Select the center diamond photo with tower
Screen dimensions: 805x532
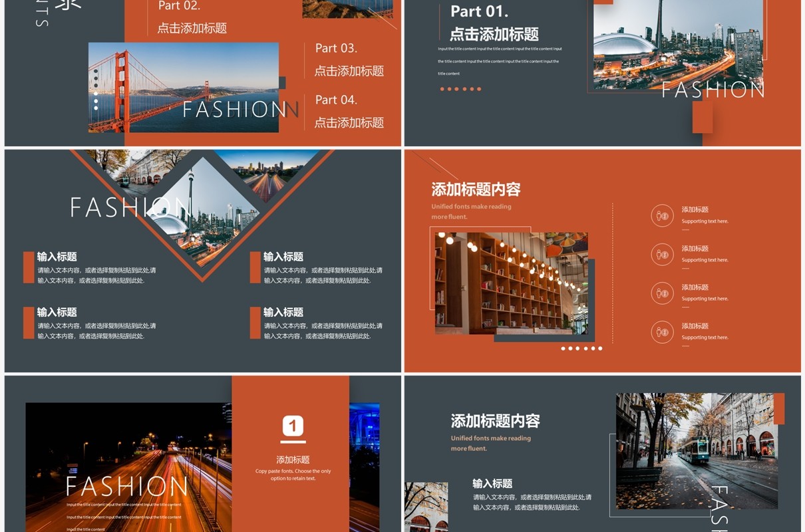(x=202, y=212)
